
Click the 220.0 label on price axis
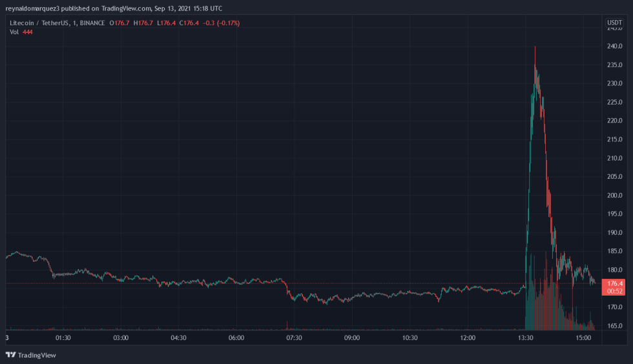(614, 121)
